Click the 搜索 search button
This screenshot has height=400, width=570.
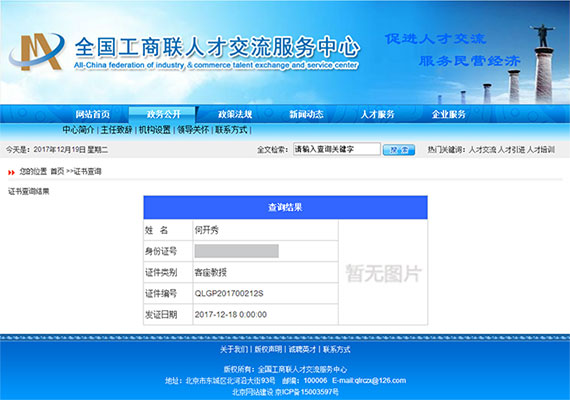[399, 149]
